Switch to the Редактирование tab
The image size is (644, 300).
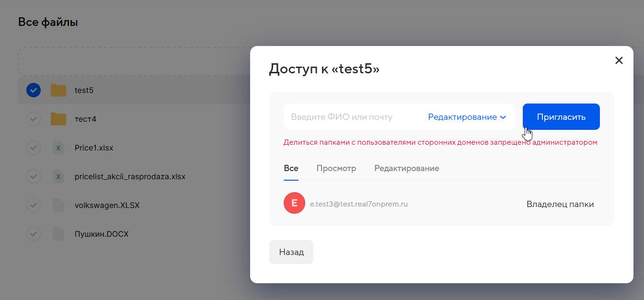pos(406,168)
